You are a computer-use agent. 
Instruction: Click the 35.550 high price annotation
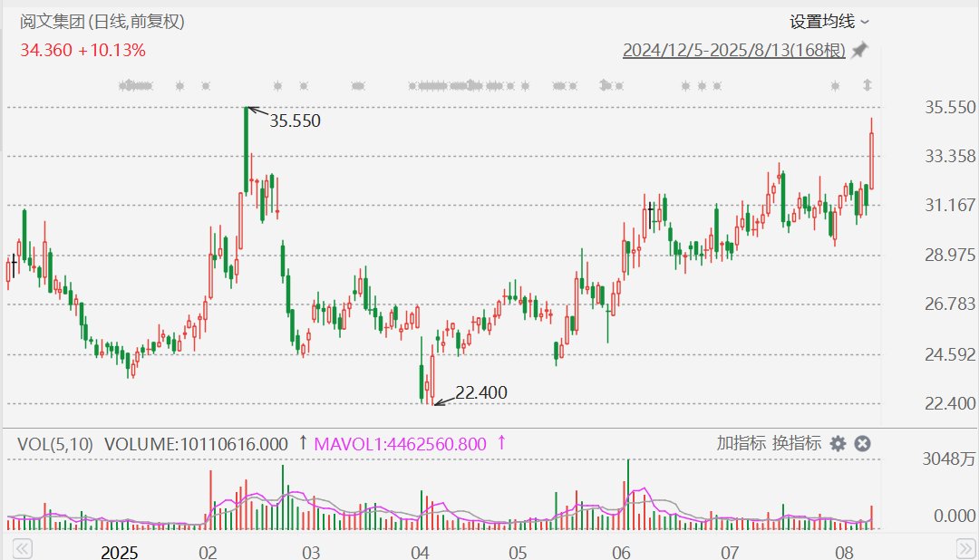click(295, 121)
